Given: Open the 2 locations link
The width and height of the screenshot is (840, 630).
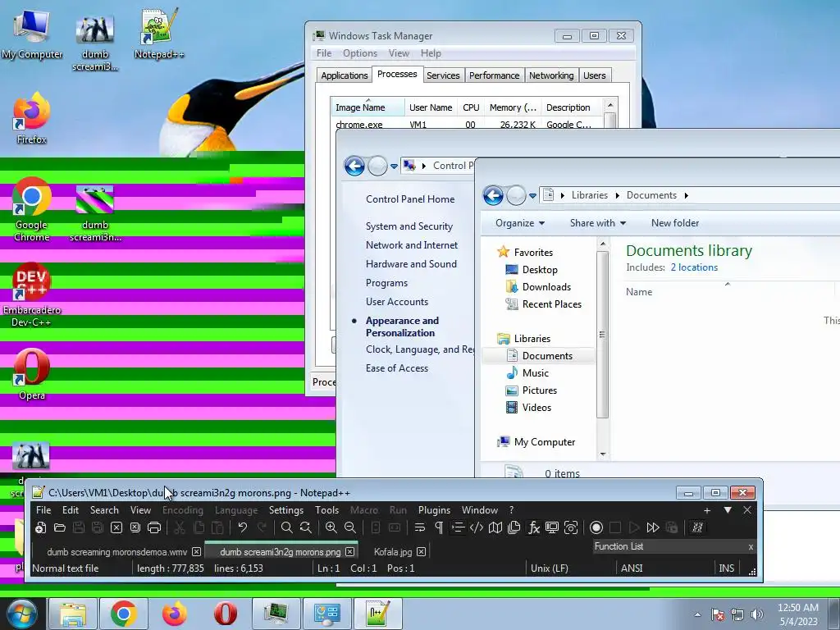Looking at the screenshot, I should 694,267.
